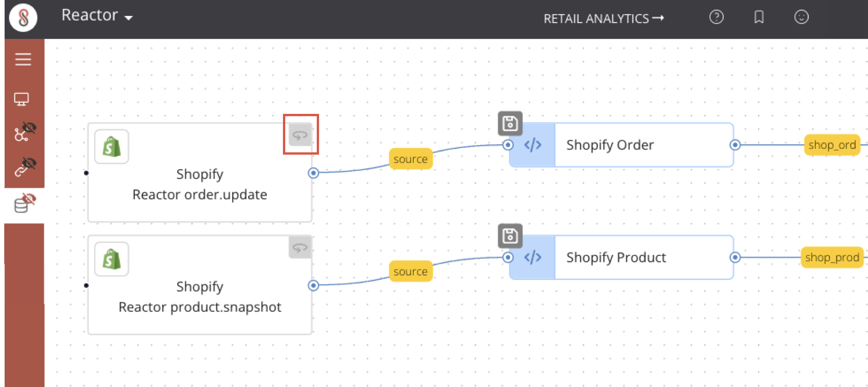Click the feedback smiley icon
The width and height of the screenshot is (868, 387).
pos(801,17)
